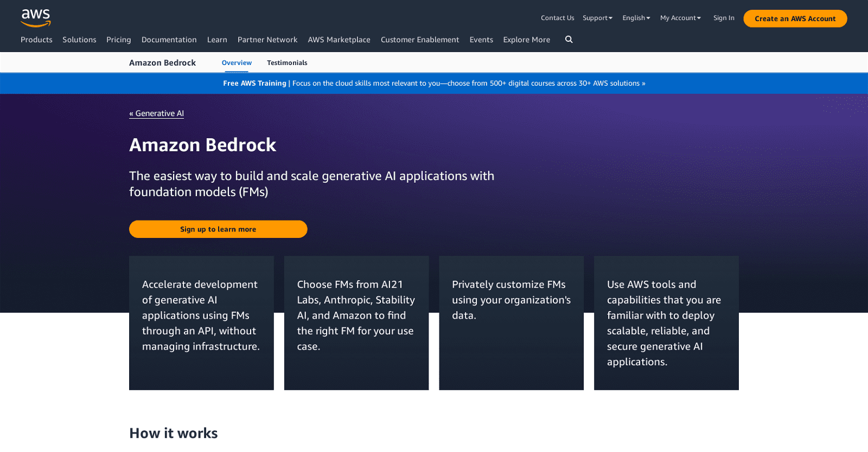This screenshot has width=868, height=452.
Task: Open the Documentation menu item
Action: 169,40
